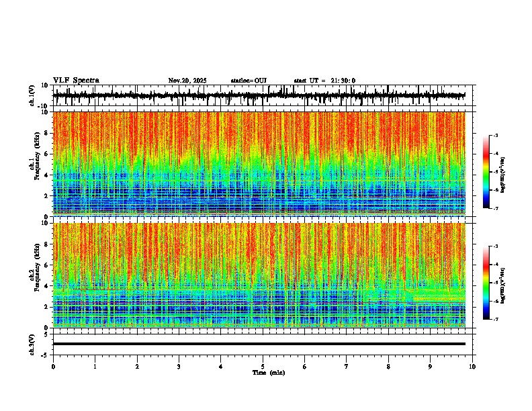Click the "-7" label on ch.2 colorbar

click(x=496, y=319)
